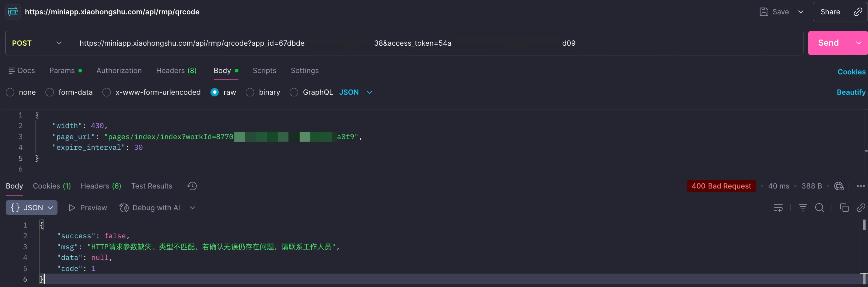
Task: Click the Preview play icon
Action: (72, 208)
